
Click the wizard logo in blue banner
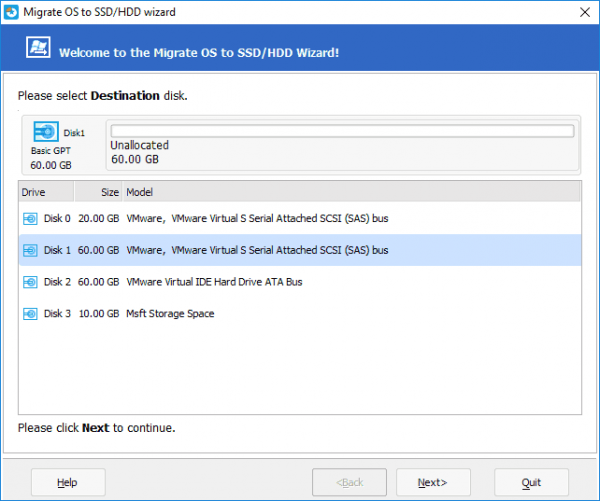point(38,51)
